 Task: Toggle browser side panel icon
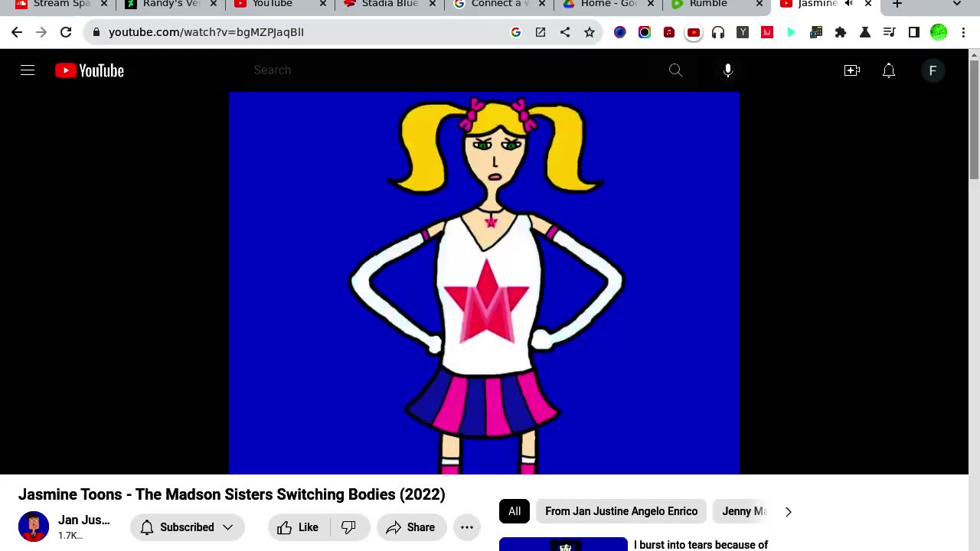coord(914,32)
